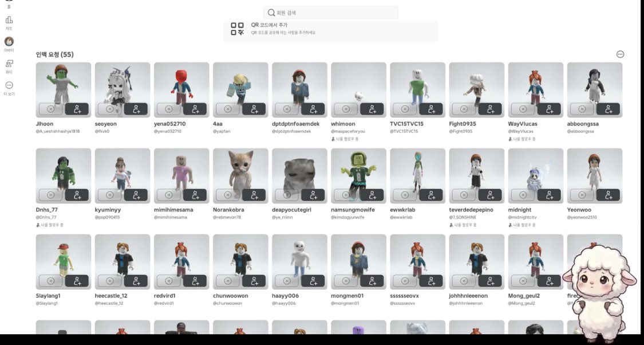Viewport: 644px width, 345px height.
Task: Accept redvird1's friend request
Action: (x=195, y=281)
